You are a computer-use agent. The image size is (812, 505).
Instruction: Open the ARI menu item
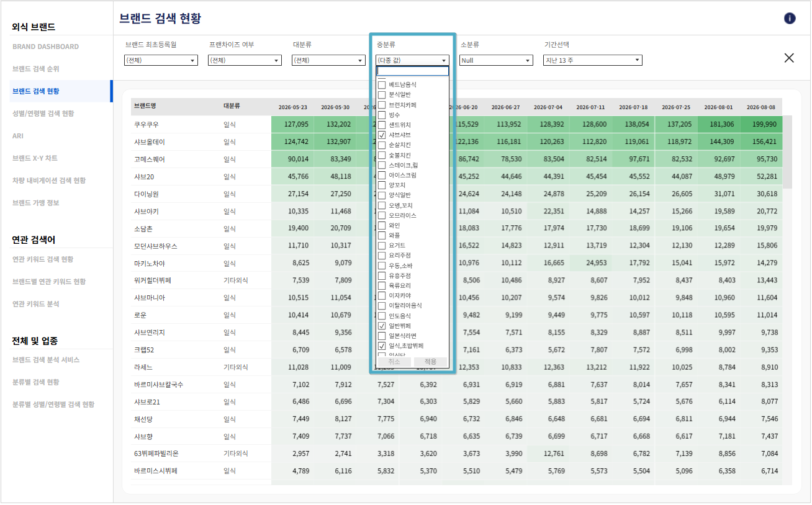pyautogui.click(x=18, y=136)
